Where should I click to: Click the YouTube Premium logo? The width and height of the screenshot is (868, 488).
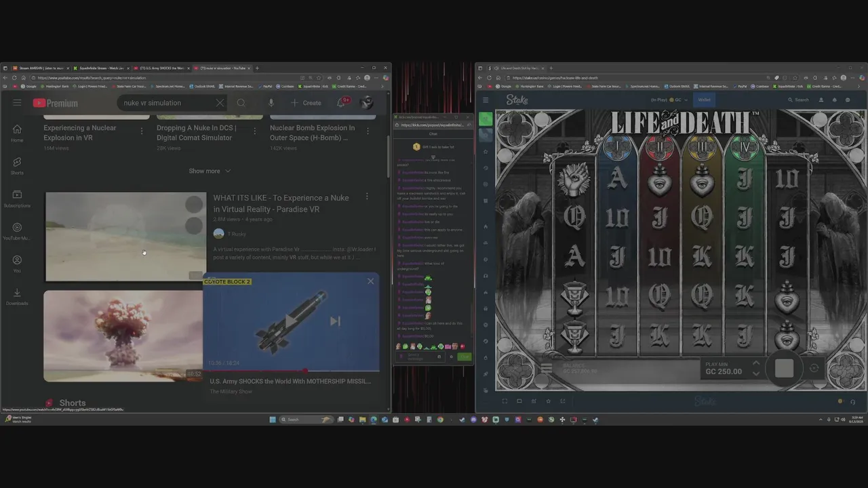[x=55, y=103]
